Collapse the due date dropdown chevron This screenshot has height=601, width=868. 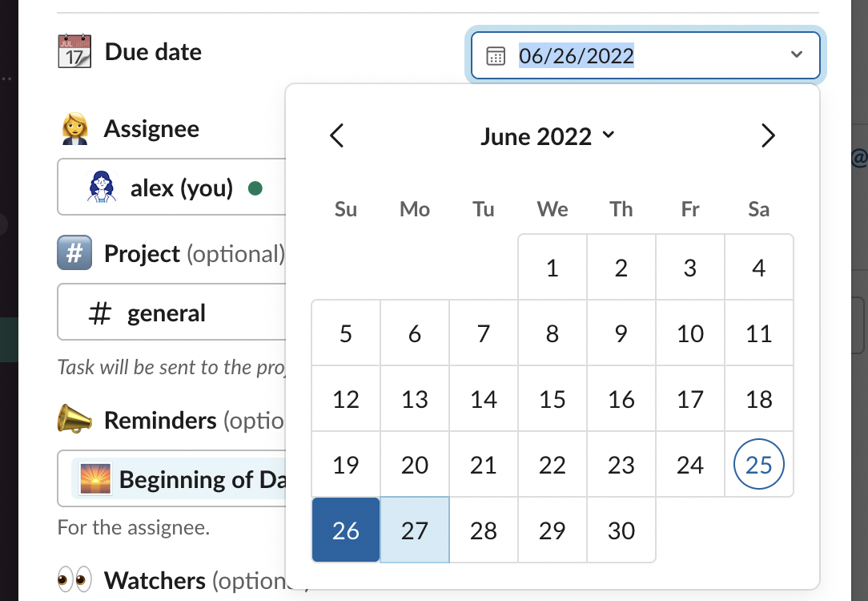(x=796, y=55)
